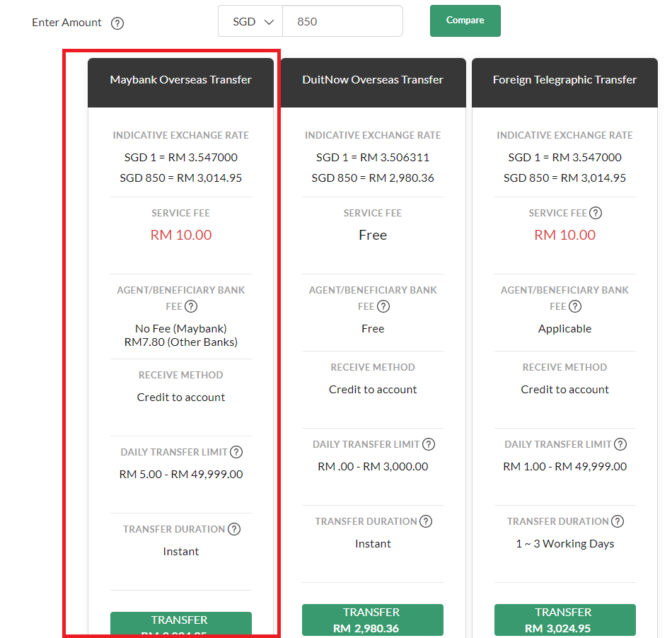Viewport: 672px width, 638px height.
Task: Click Transfer RM 3,024.95 button
Action: 565,620
